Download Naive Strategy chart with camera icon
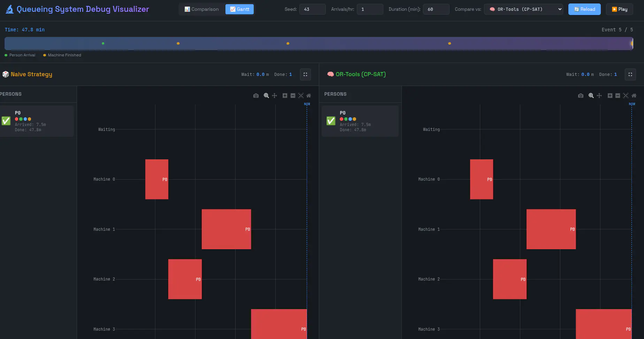This screenshot has width=644, height=339. tap(256, 96)
